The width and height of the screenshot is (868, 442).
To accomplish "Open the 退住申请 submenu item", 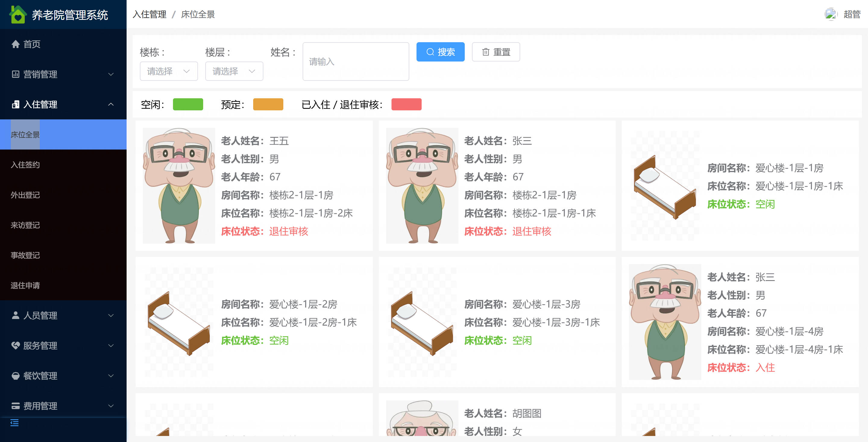I will [63, 285].
